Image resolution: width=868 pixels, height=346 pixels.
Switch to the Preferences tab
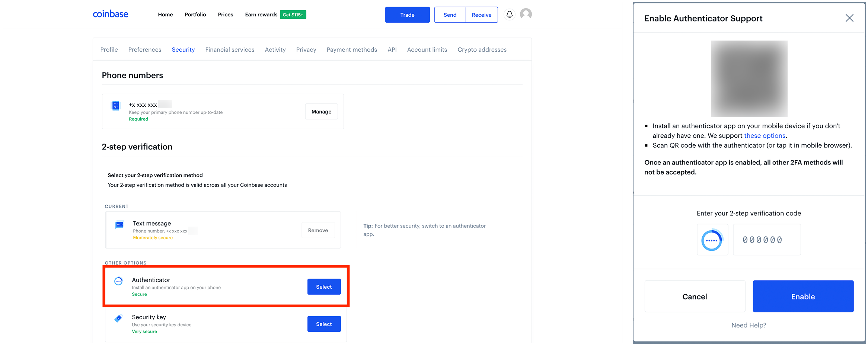click(145, 49)
